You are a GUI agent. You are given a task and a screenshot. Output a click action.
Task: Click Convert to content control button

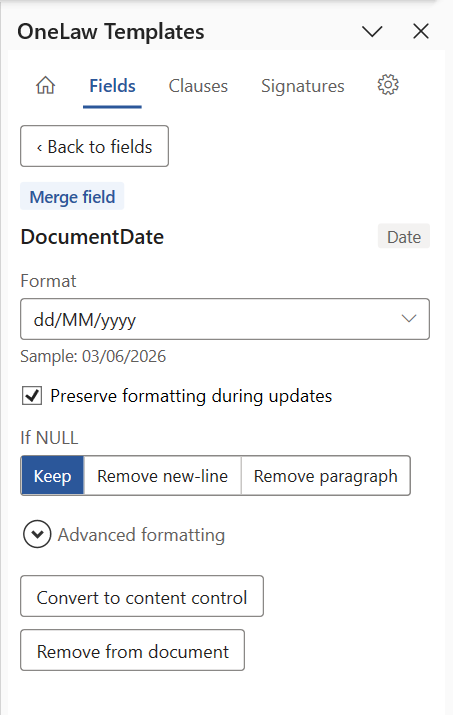pyautogui.click(x=142, y=596)
